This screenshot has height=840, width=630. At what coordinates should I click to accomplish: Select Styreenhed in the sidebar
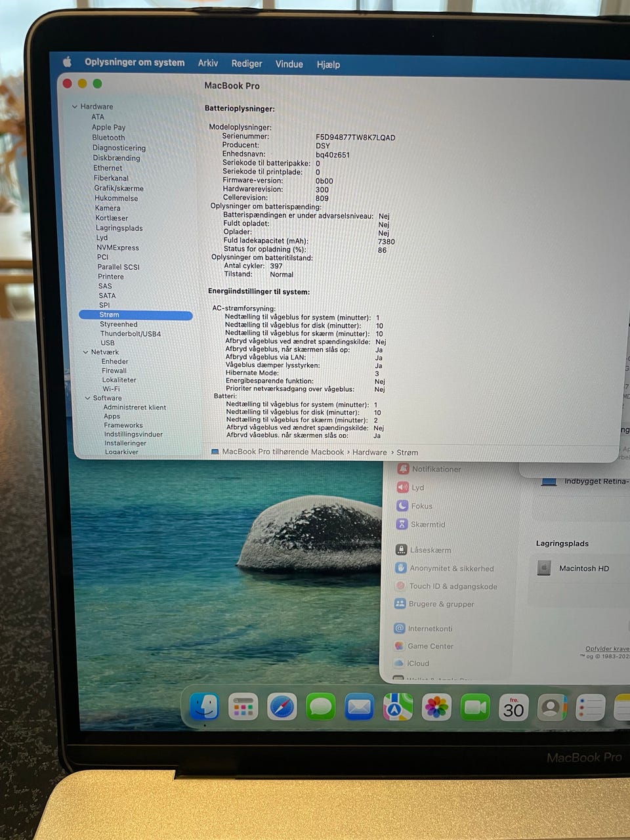pyautogui.click(x=119, y=324)
